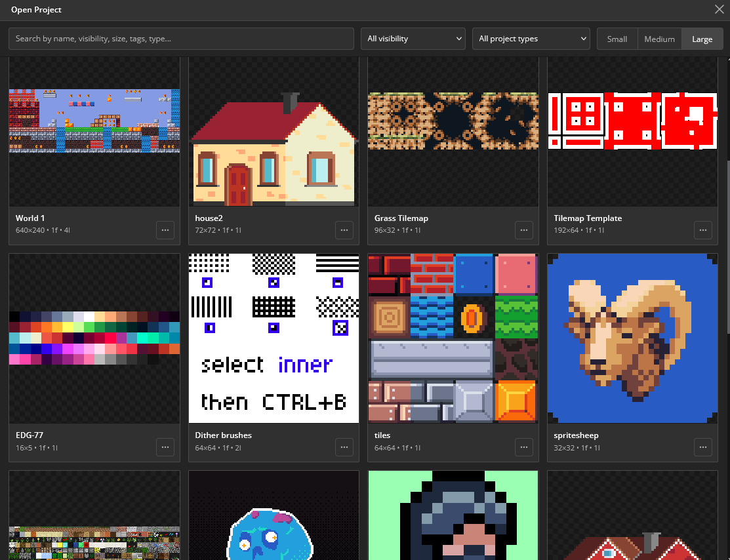Viewport: 730px width, 560px height.
Task: Open more options for Tilemap Template project
Action: 703,230
